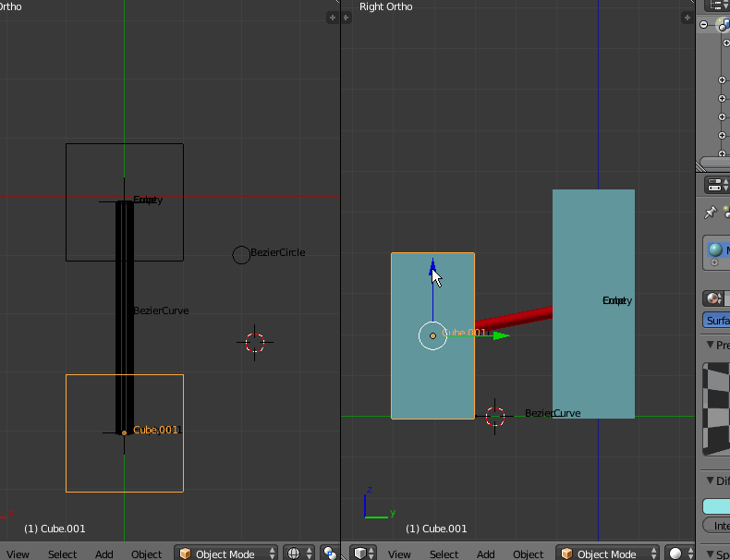The width and height of the screenshot is (730, 560).
Task: Click the orange 'Cube.001' label in left viewport
Action: [155, 430]
